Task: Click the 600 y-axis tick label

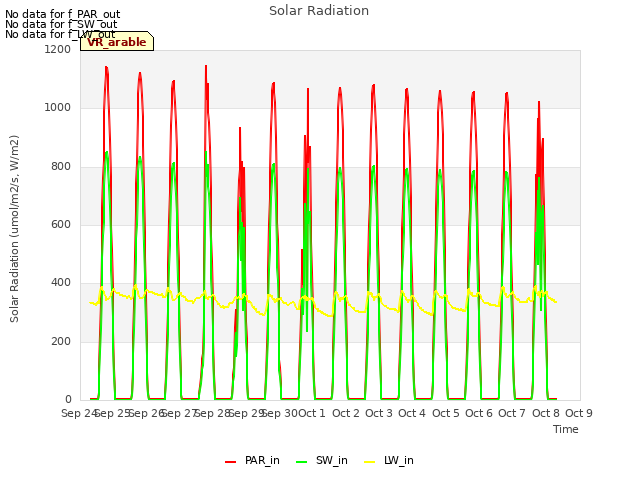Action: coord(61,224)
